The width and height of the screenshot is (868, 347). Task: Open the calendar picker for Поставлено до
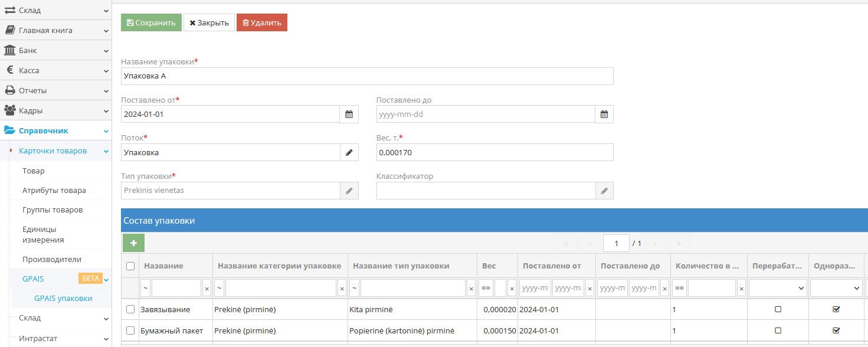pyautogui.click(x=604, y=114)
